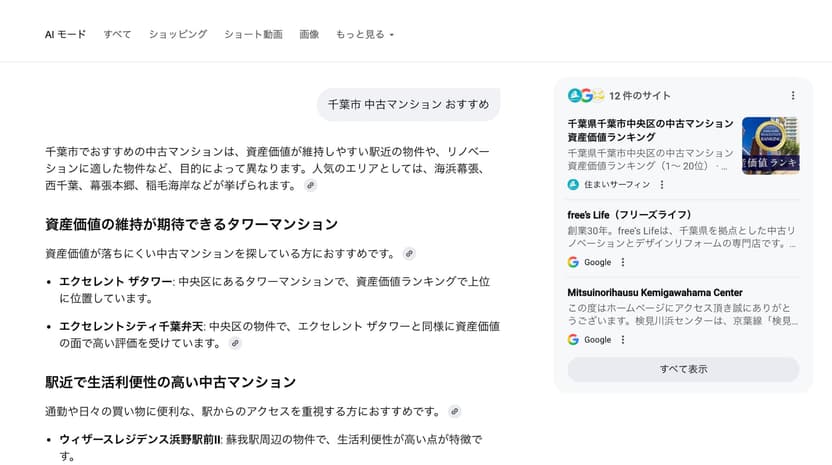Open the three-dot menu beside Google under free's Life
The height and width of the screenshot is (465, 832).
(x=623, y=262)
